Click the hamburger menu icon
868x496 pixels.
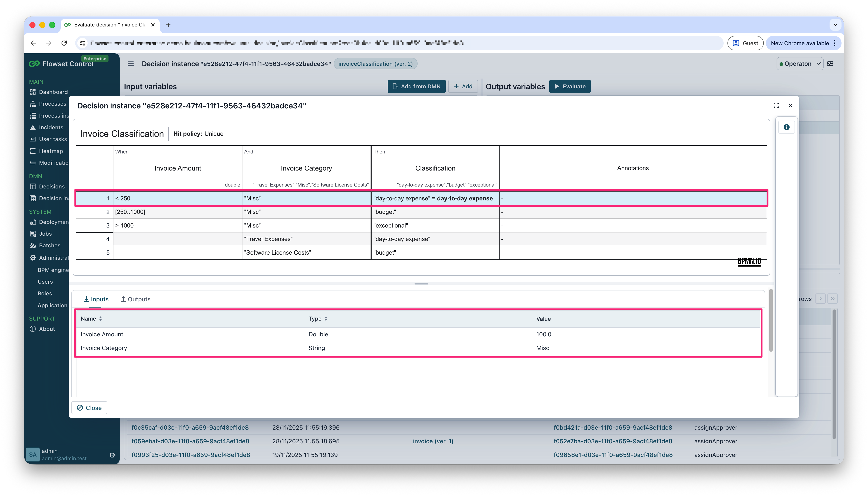point(130,64)
